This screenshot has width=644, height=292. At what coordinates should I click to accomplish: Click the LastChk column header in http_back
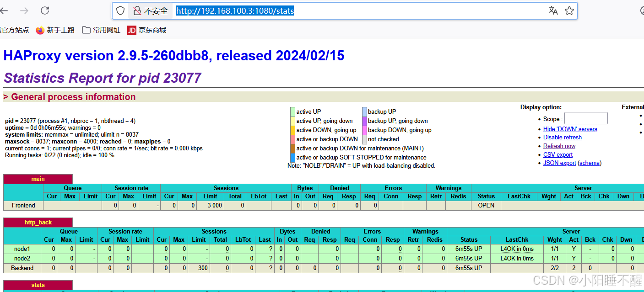tap(517, 240)
